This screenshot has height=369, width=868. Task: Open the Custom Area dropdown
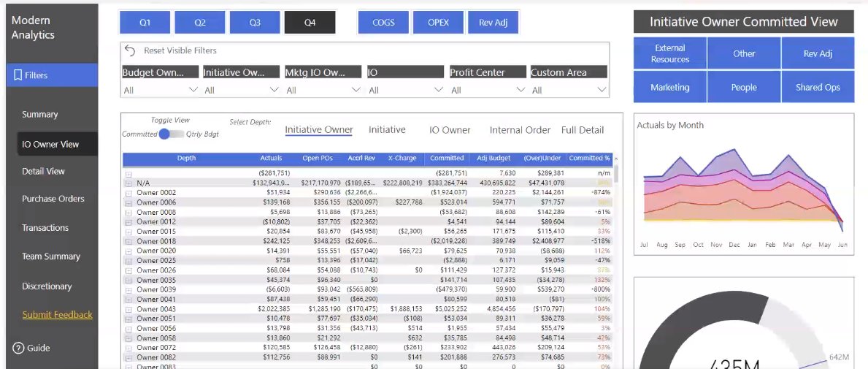tap(569, 90)
